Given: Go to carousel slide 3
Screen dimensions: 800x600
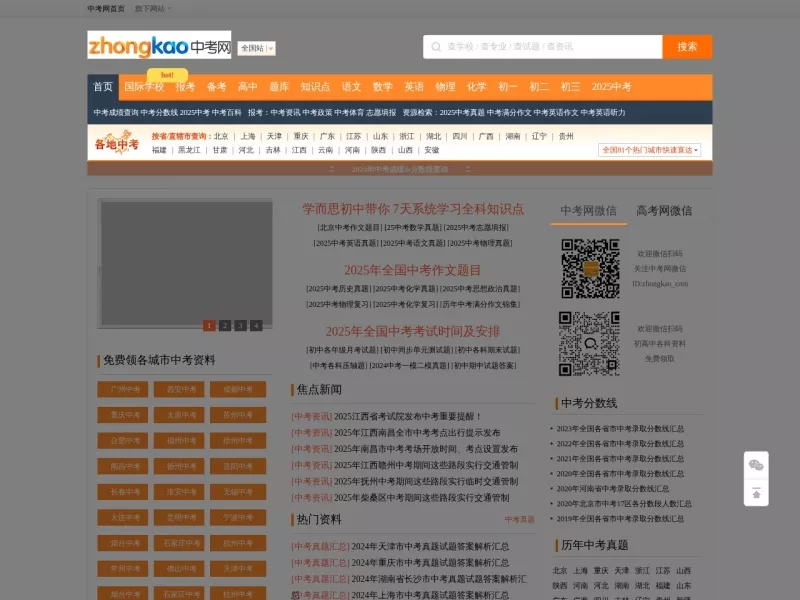Looking at the screenshot, I should tap(241, 326).
